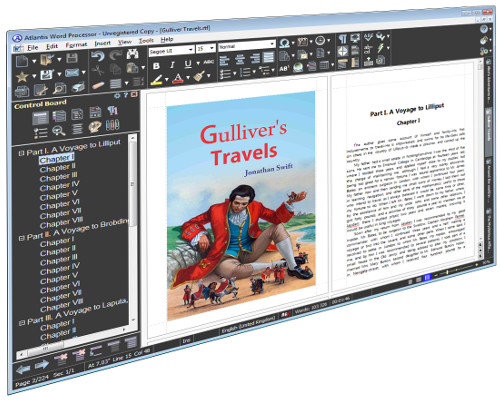Viewport: 500px width, 400px height.
Task: Toggle display of paragraph marks (¶)
Action: click(x=342, y=39)
